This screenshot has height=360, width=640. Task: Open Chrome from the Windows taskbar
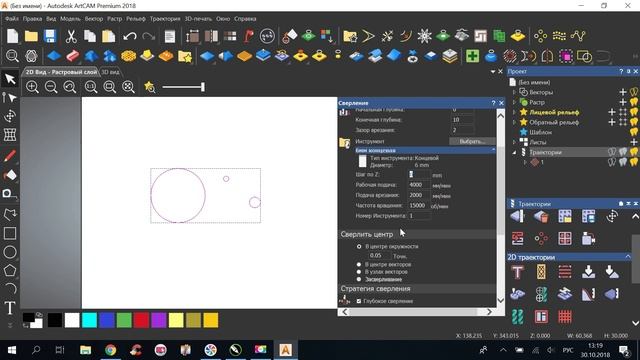[x=110, y=350]
